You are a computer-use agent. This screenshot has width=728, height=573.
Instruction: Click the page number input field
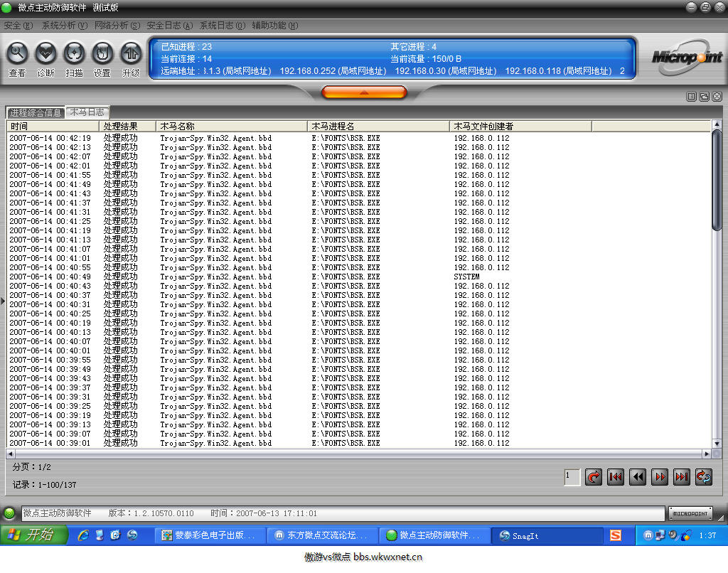pos(572,477)
